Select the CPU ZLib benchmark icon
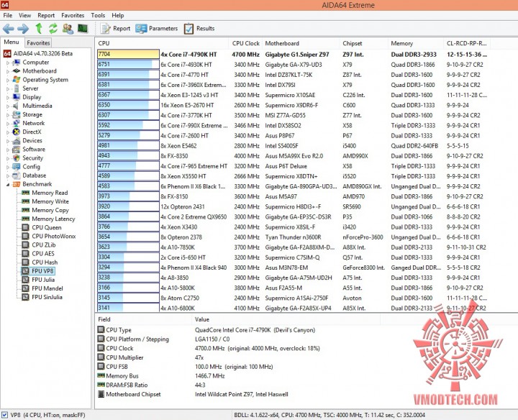518x420 pixels. (25, 245)
